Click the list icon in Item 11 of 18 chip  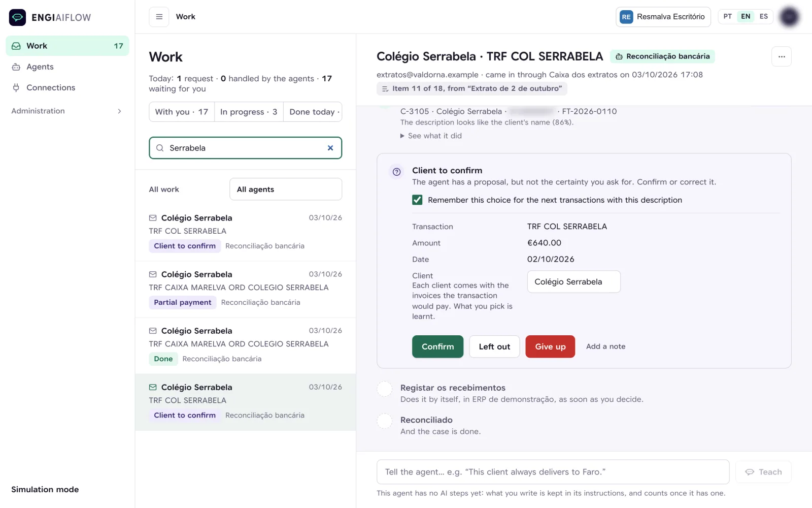tap(385, 88)
